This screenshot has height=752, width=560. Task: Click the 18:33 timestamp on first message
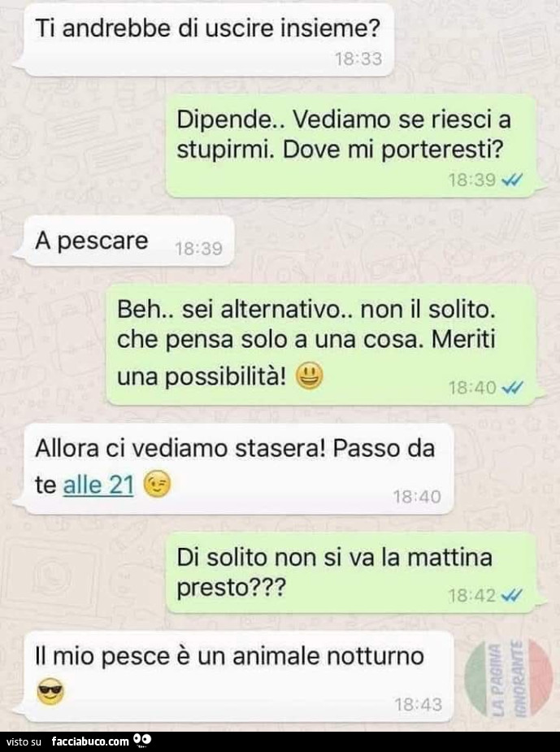(x=358, y=59)
